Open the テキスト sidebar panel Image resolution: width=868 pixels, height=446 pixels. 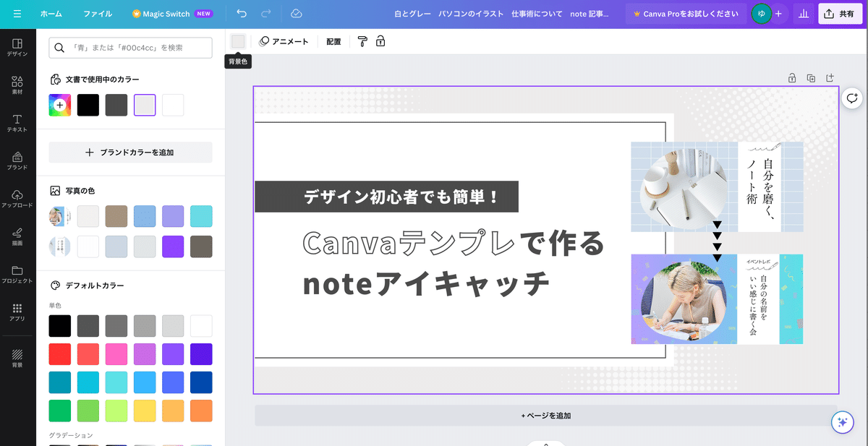(17, 123)
